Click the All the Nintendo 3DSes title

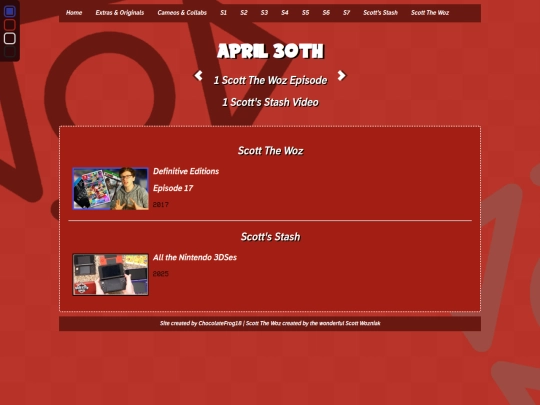[195, 257]
